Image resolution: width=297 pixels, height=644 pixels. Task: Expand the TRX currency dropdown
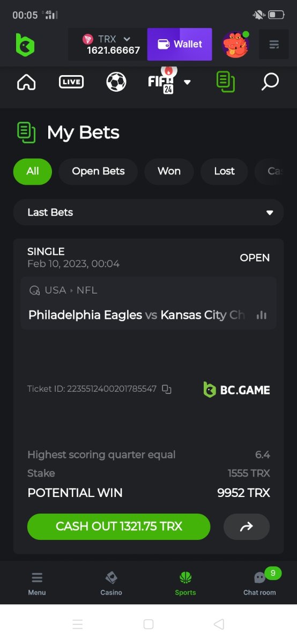(x=127, y=39)
